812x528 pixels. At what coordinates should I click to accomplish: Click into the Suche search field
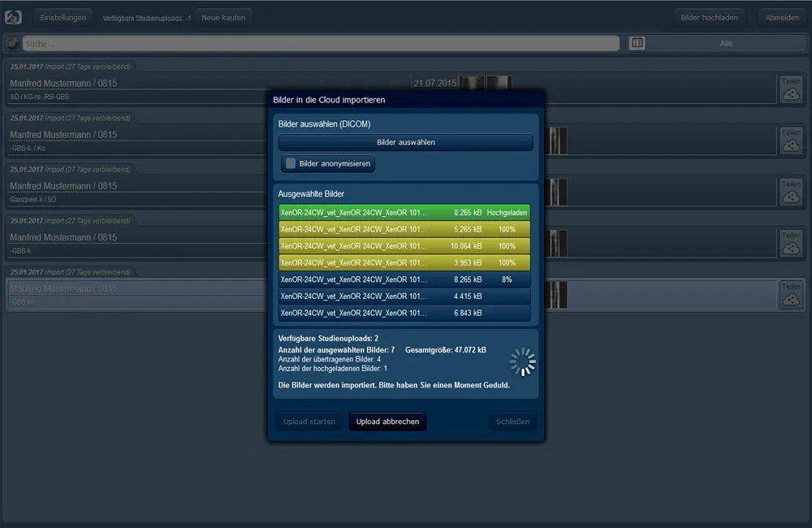(x=321, y=43)
